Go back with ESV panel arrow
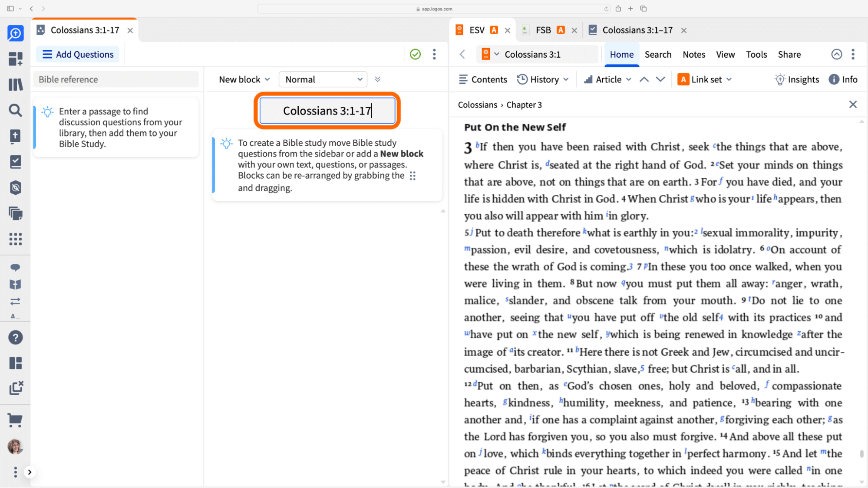868x488 pixels. click(462, 54)
